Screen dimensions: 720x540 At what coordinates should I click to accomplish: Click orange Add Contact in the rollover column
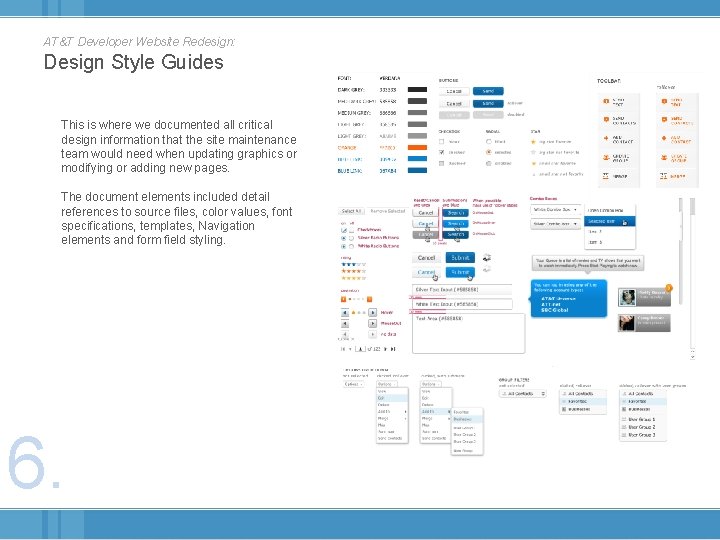(676, 139)
